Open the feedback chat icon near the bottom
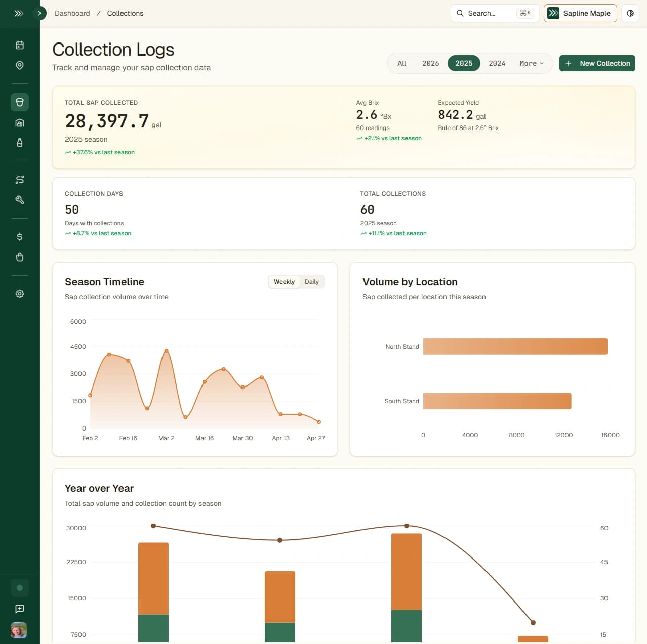Image resolution: width=647 pixels, height=644 pixels. 19,609
